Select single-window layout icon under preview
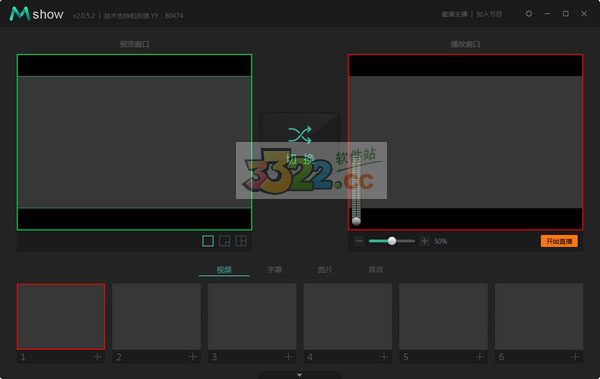 pos(208,241)
